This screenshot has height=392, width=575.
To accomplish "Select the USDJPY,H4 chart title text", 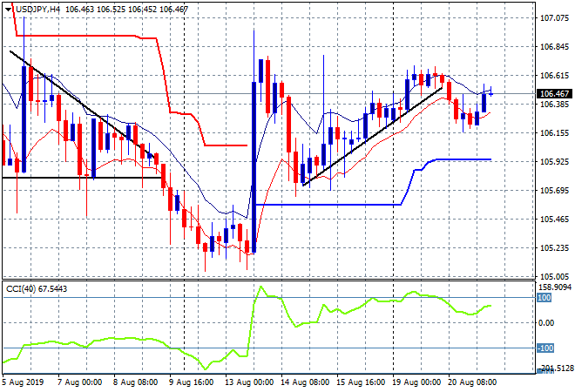I will [x=37, y=10].
